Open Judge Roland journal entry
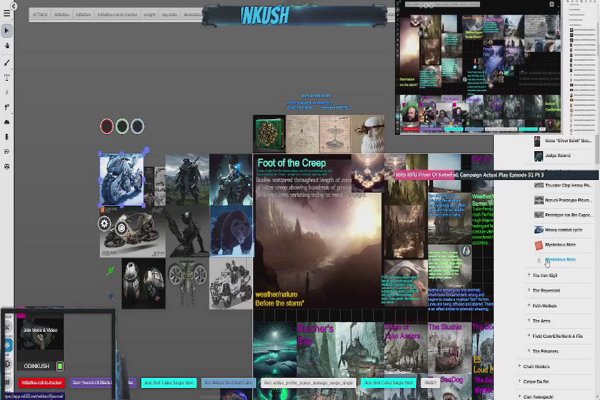The width and height of the screenshot is (600, 400). (x=558, y=156)
